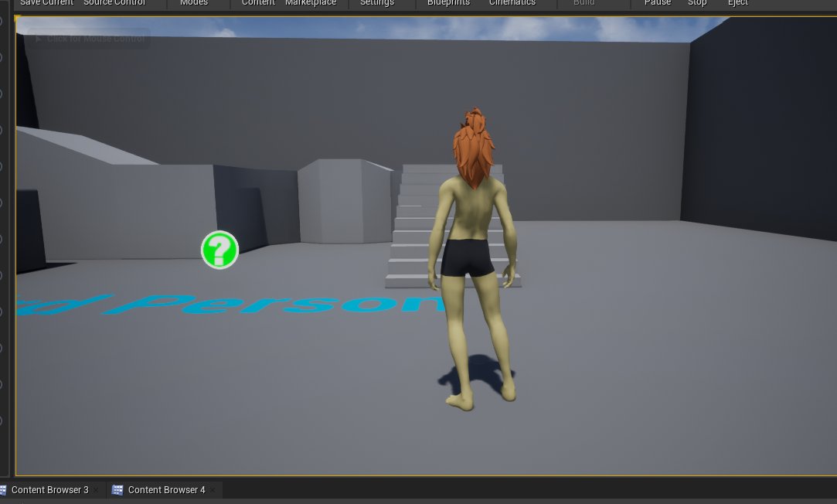Eject from the player controller
837x504 pixels.
738,3
